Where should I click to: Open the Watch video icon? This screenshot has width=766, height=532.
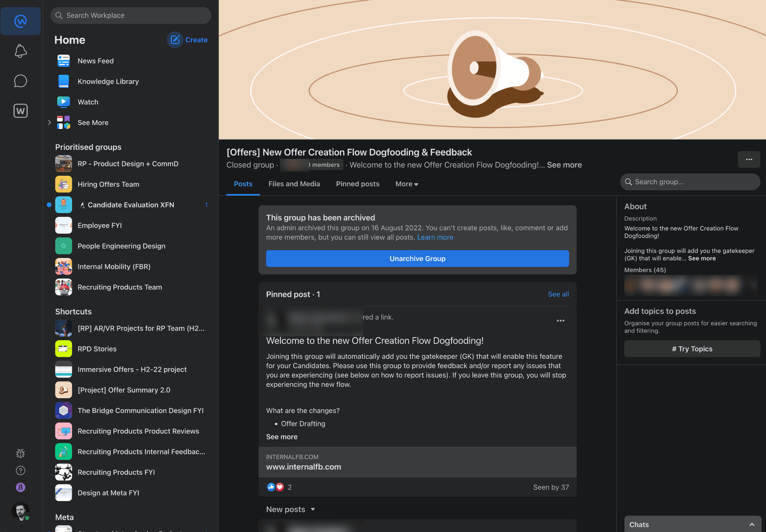(64, 102)
